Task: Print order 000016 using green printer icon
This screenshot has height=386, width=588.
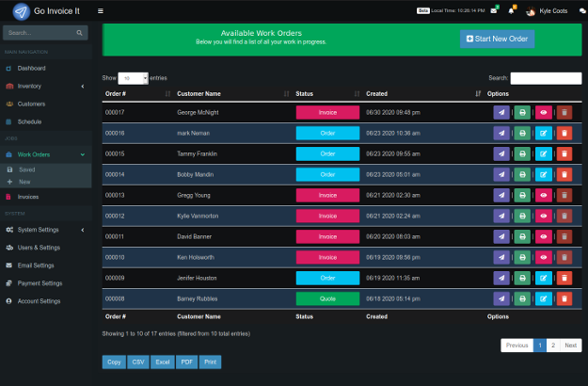Action: (x=523, y=133)
